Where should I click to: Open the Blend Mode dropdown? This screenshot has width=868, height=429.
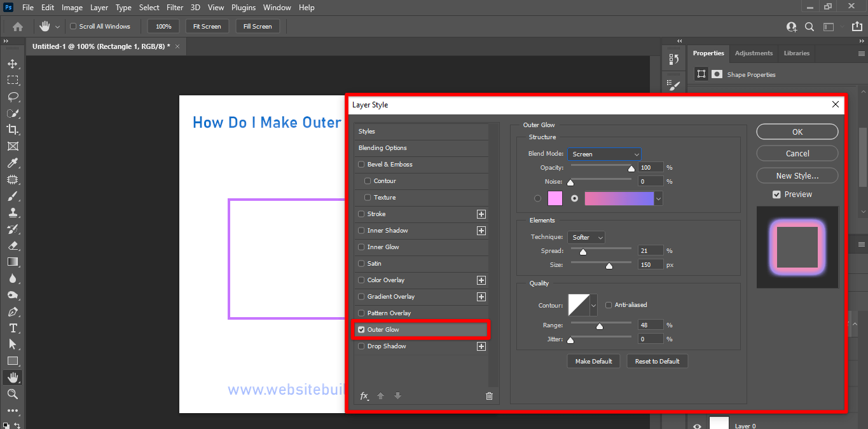click(604, 154)
